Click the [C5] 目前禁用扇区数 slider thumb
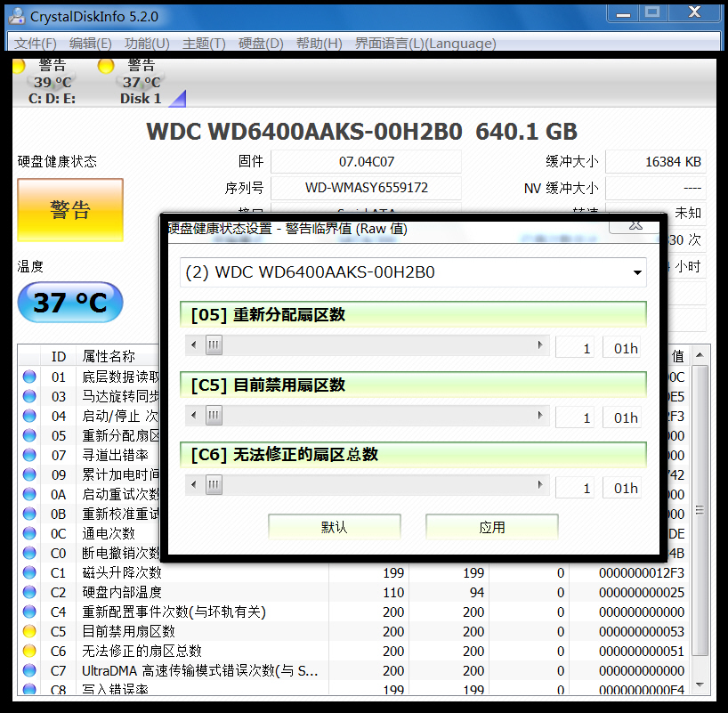Image resolution: width=728 pixels, height=713 pixels. point(214,416)
